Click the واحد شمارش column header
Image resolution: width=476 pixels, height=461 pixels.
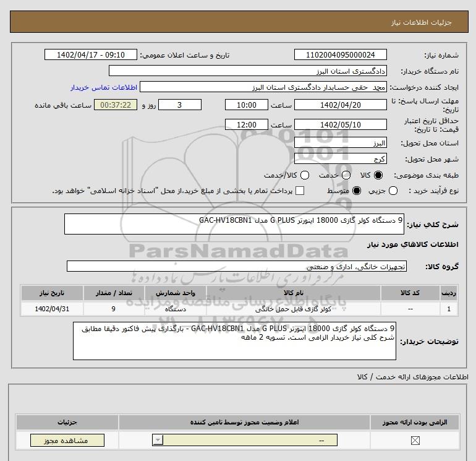click(176, 293)
